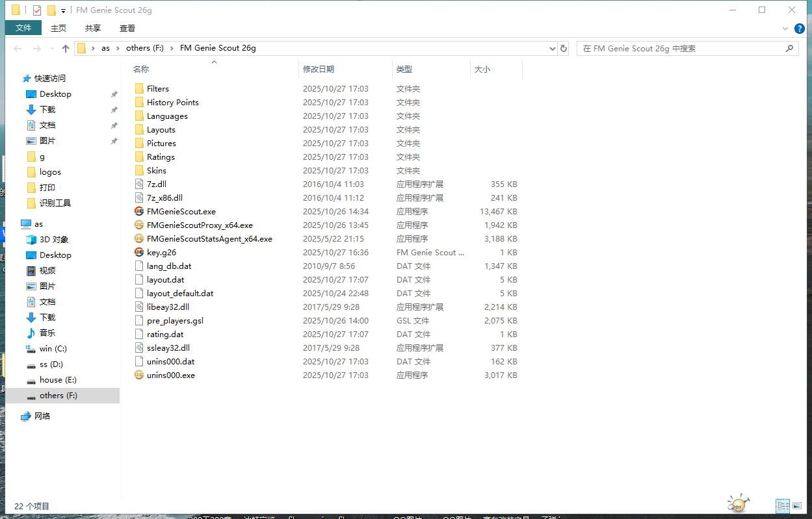Select the unins000.exe uninstaller icon

pyautogui.click(x=138, y=375)
